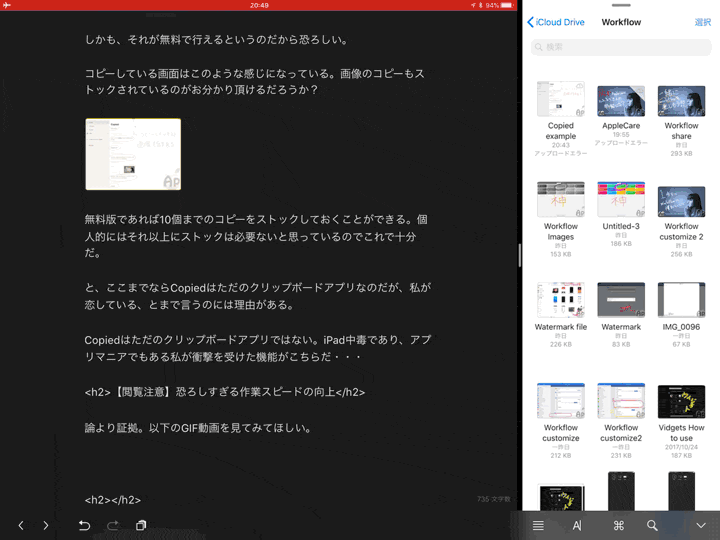Image resolution: width=720 pixels, height=540 pixels.
Task: Tap the redo arrow in the editor toolbar
Action: point(113,525)
